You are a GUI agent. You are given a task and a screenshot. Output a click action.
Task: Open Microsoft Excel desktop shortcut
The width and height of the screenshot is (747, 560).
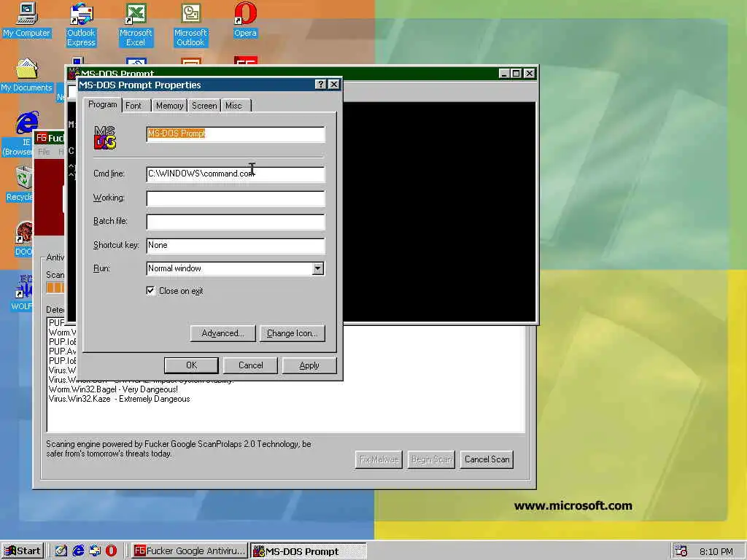pyautogui.click(x=136, y=25)
